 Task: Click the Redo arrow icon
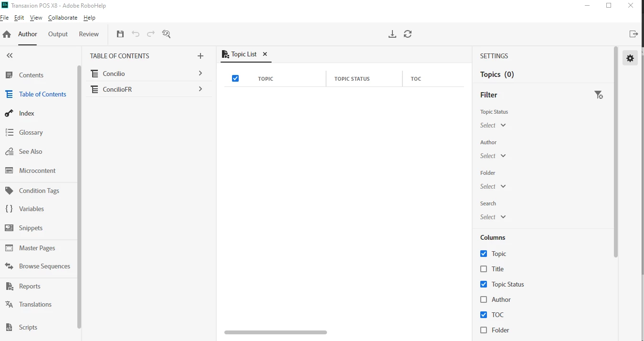click(151, 34)
